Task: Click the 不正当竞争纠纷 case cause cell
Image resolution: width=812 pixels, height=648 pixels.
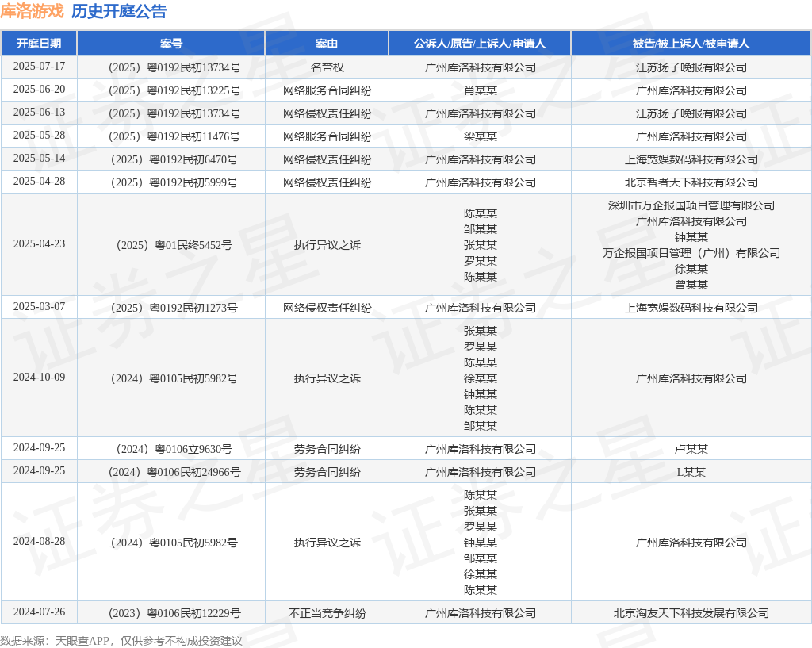Action: (x=327, y=613)
